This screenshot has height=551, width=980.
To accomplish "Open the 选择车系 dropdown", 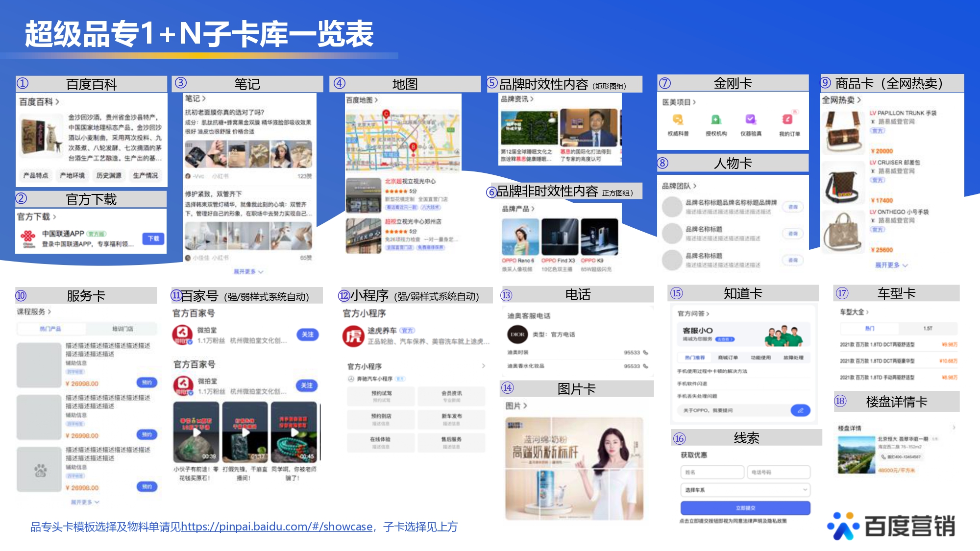I will (745, 490).
